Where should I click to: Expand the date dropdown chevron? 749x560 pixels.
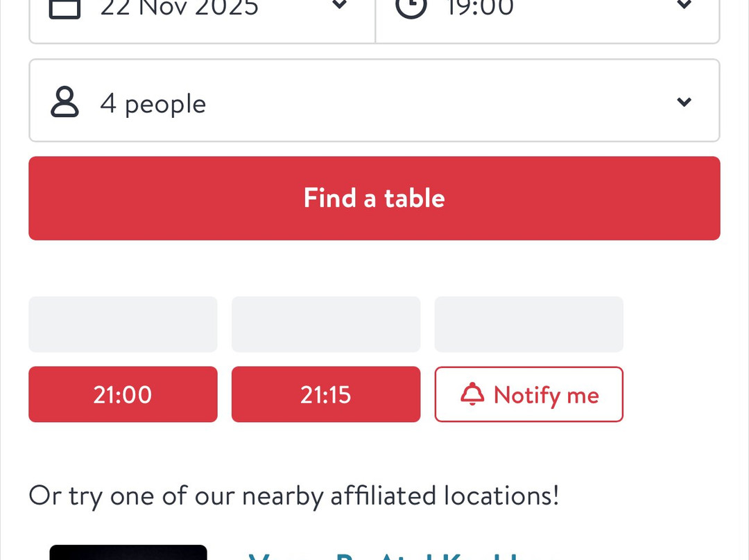(x=339, y=6)
